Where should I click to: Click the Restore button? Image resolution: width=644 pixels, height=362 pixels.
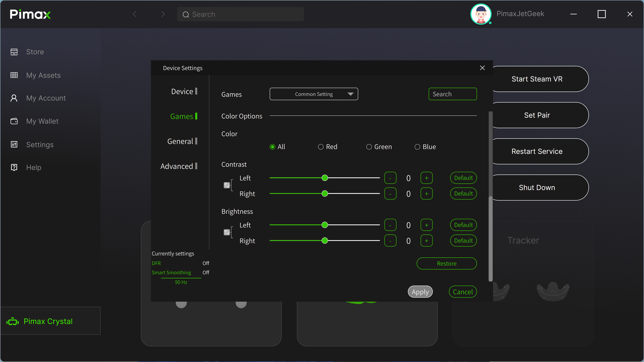[447, 264]
